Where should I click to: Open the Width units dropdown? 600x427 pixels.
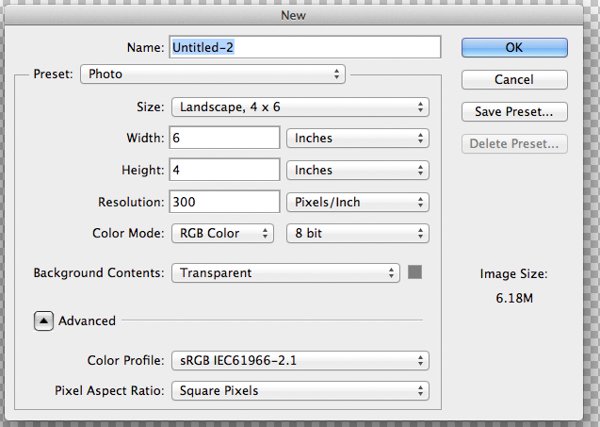[358, 138]
